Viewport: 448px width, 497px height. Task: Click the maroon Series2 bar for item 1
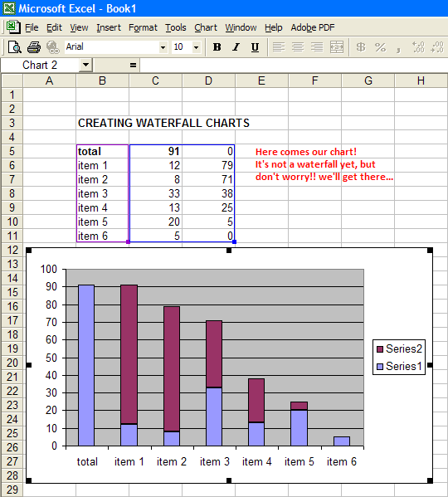pos(129,354)
